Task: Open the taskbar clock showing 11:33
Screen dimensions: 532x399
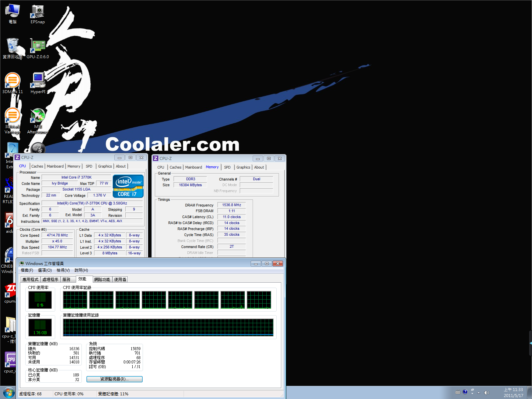Action: click(x=513, y=393)
